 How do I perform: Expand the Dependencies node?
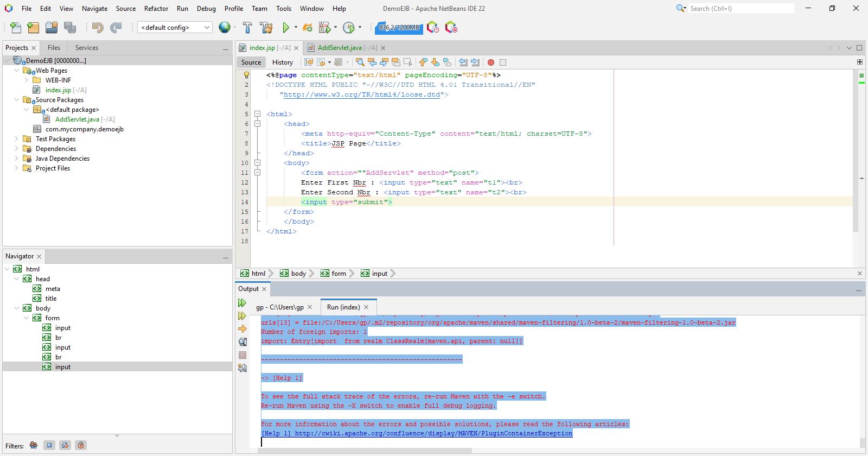(17, 149)
